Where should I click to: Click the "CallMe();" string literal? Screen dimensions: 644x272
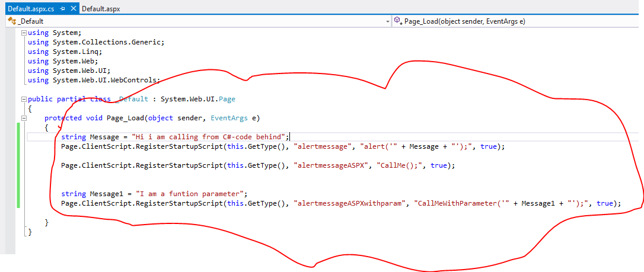(x=399, y=166)
